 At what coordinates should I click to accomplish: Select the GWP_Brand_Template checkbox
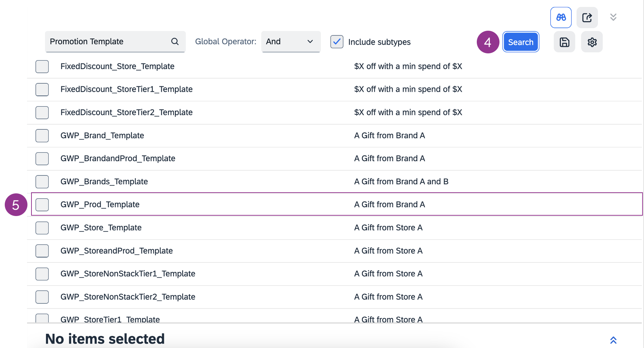pyautogui.click(x=42, y=136)
